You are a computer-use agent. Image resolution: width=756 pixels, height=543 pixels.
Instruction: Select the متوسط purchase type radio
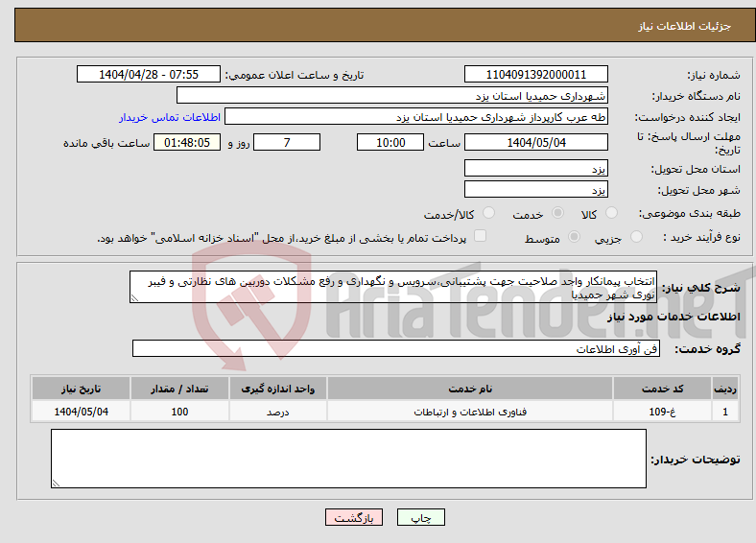(x=574, y=236)
